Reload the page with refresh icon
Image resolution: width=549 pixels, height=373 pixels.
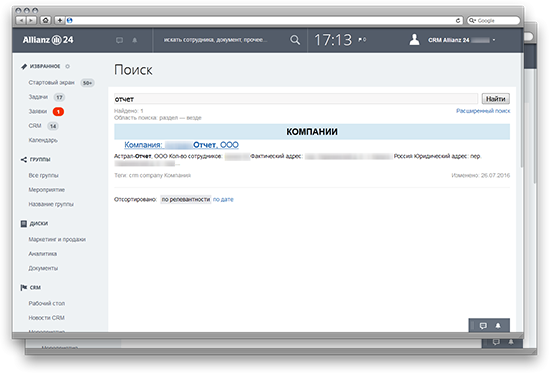[x=458, y=21]
